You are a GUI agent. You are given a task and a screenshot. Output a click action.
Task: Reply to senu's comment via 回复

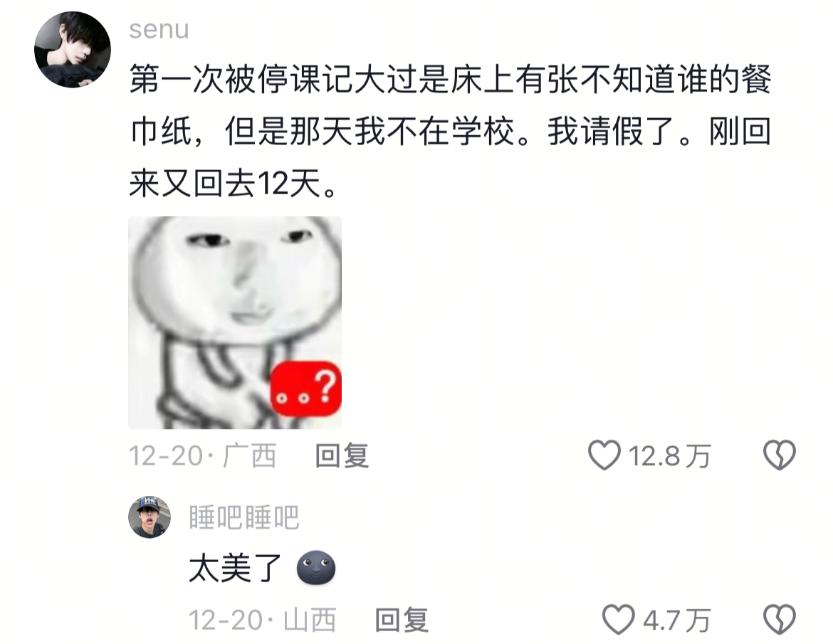point(342,455)
